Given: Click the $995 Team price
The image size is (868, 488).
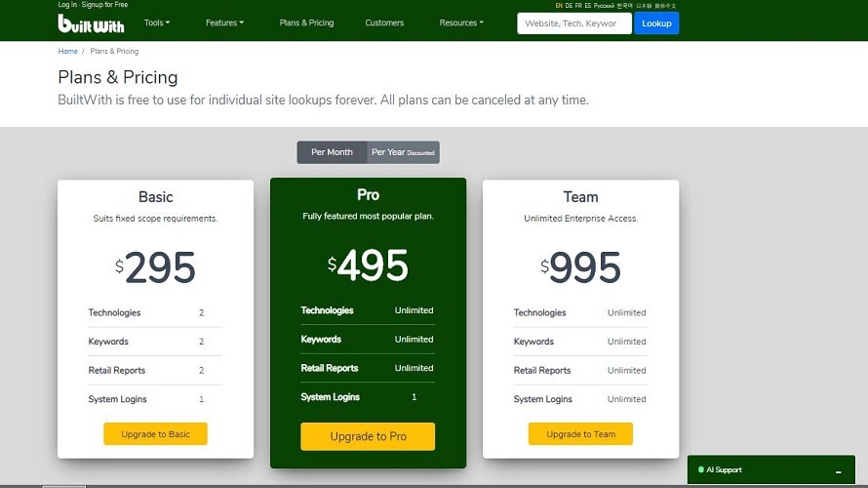Looking at the screenshot, I should pyautogui.click(x=580, y=267).
